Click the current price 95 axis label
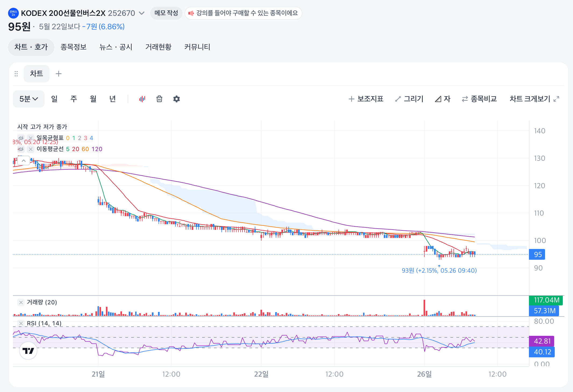Viewport: 573px width, 392px height. (x=537, y=254)
